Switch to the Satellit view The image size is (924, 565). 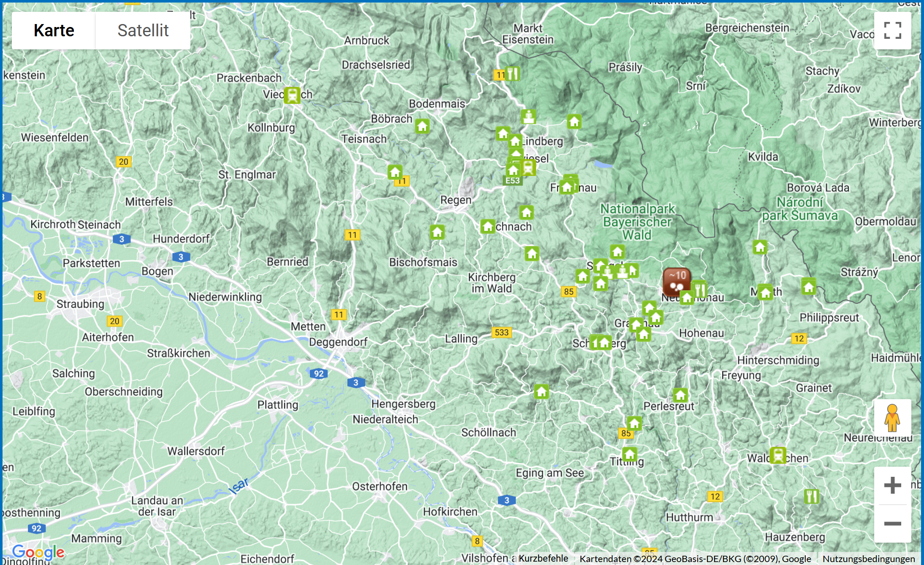143,30
